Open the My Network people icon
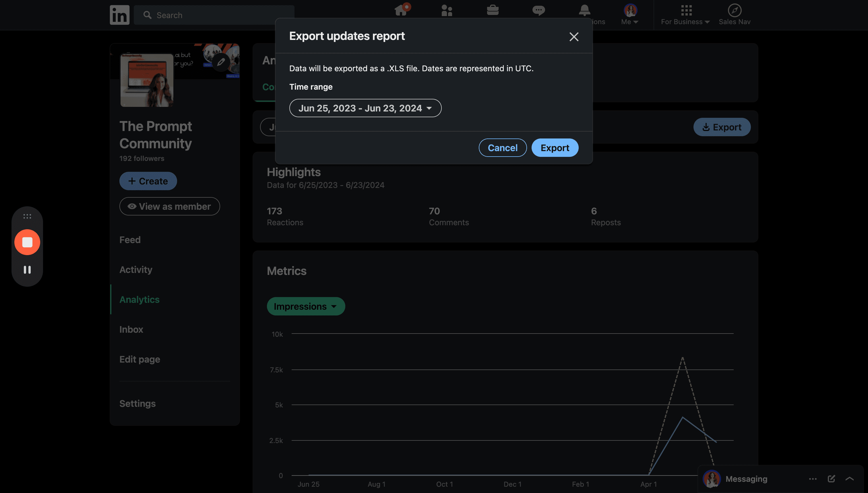Viewport: 868px width, 493px height. pos(447,11)
